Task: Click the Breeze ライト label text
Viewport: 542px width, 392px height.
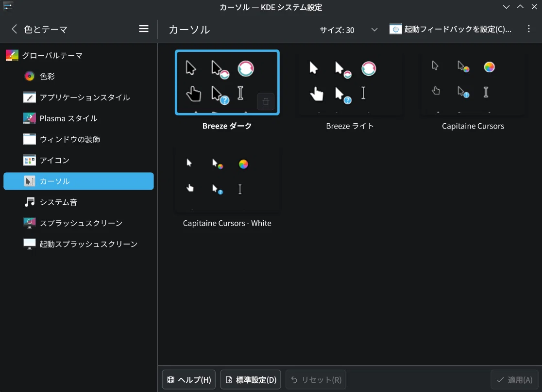Action: pos(350,126)
